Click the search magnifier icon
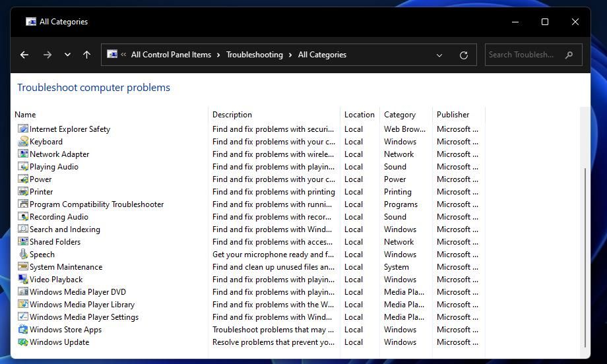This screenshot has width=607, height=364. (x=569, y=55)
